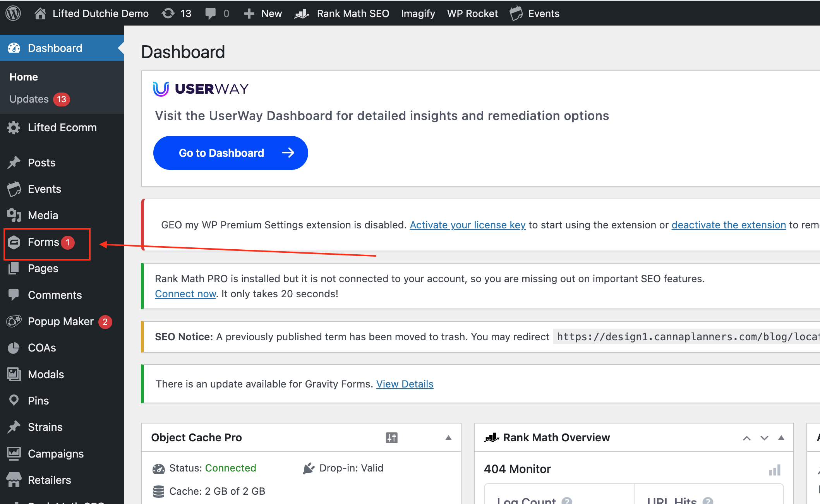The image size is (820, 504).
Task: Open the WP Rocket admin bar menu
Action: 472,14
